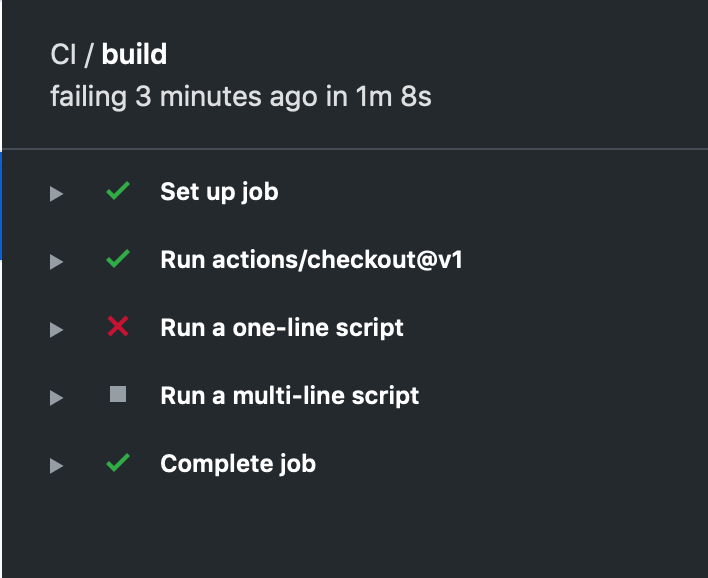
Task: Select the Run actions/checkout@v1 step label
Action: tap(312, 260)
